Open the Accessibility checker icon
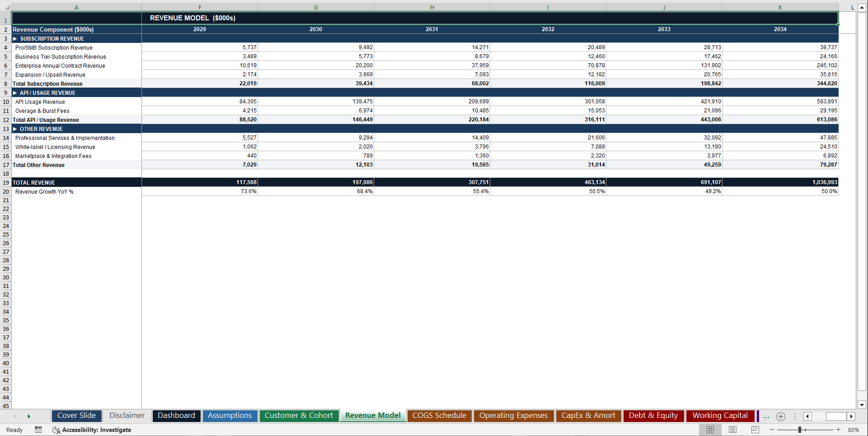The width and height of the screenshot is (868, 436). [x=56, y=430]
